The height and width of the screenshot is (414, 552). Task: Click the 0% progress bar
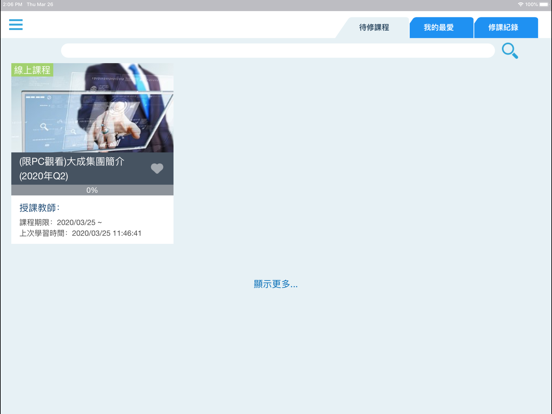[92, 190]
